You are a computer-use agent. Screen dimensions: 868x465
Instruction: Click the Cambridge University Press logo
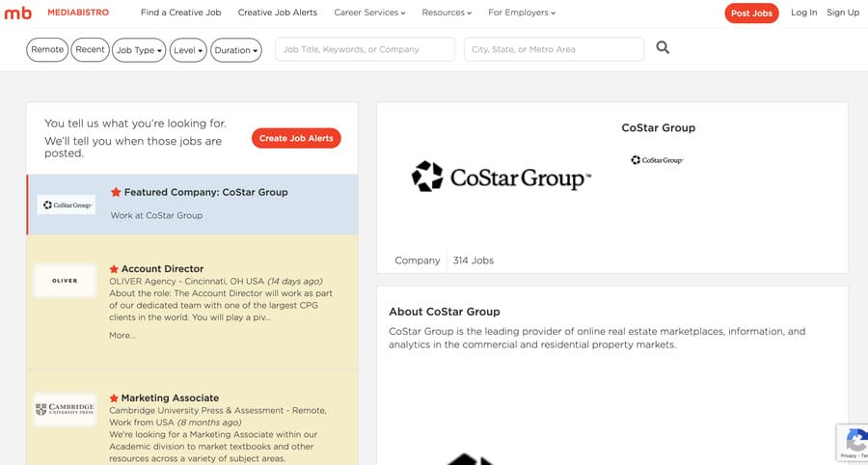pos(65,409)
